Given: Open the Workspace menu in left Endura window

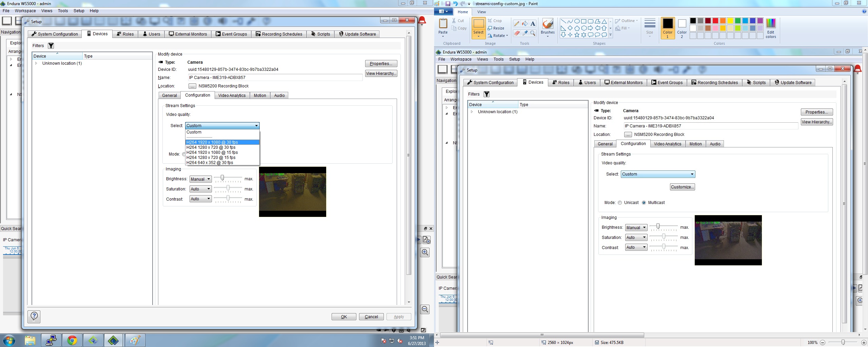Looking at the screenshot, I should 25,11.
